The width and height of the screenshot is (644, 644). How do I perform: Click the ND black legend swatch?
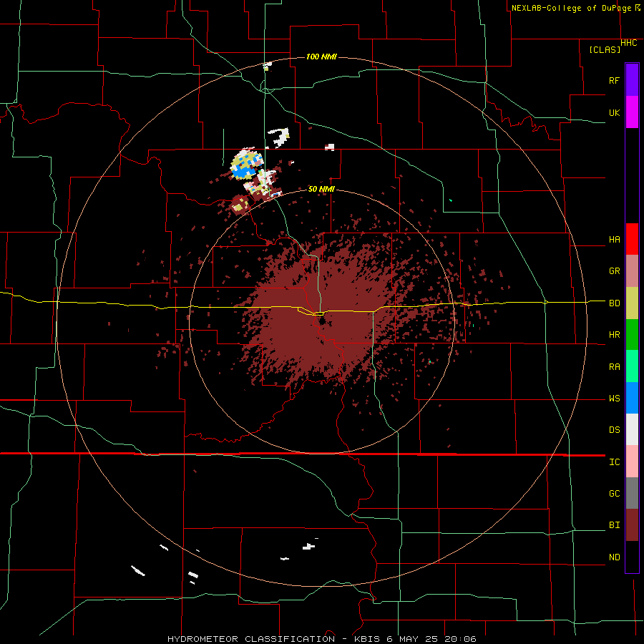632,557
